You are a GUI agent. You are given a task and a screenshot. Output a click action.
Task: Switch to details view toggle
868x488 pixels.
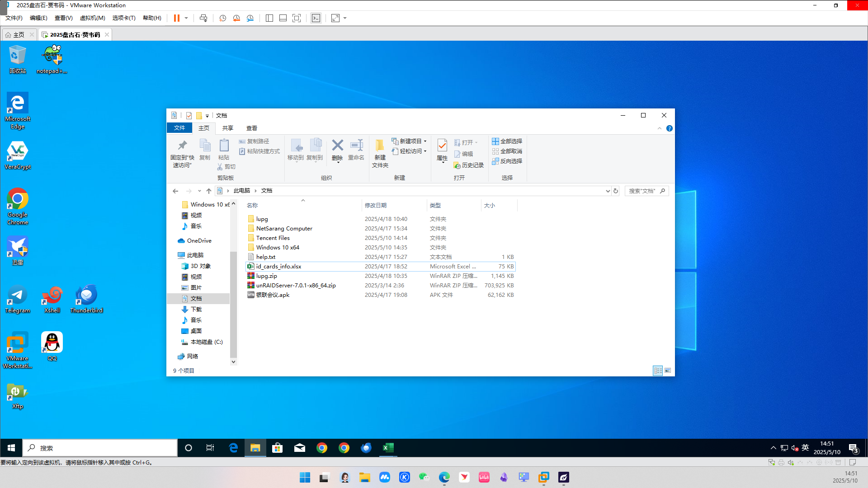click(x=658, y=371)
